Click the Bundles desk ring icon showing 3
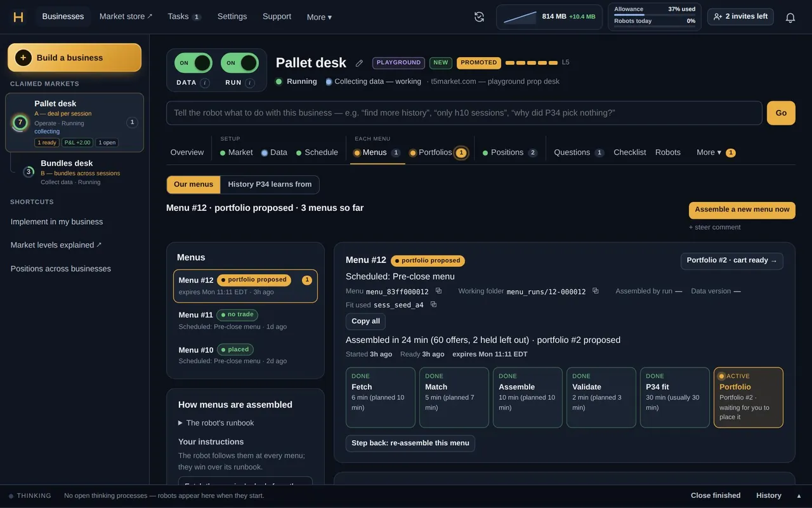812x508 pixels. 29,171
